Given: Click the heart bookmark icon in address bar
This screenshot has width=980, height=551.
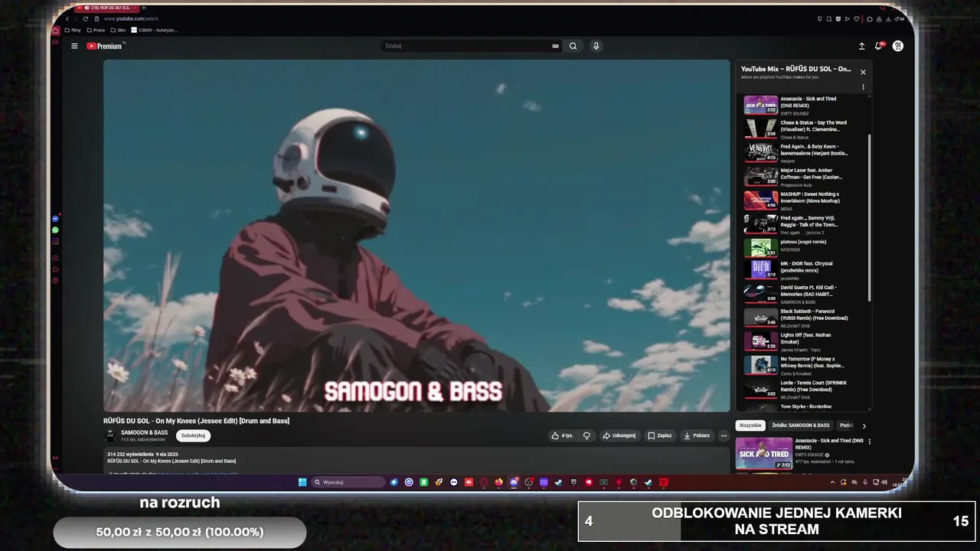Looking at the screenshot, I should [x=857, y=19].
